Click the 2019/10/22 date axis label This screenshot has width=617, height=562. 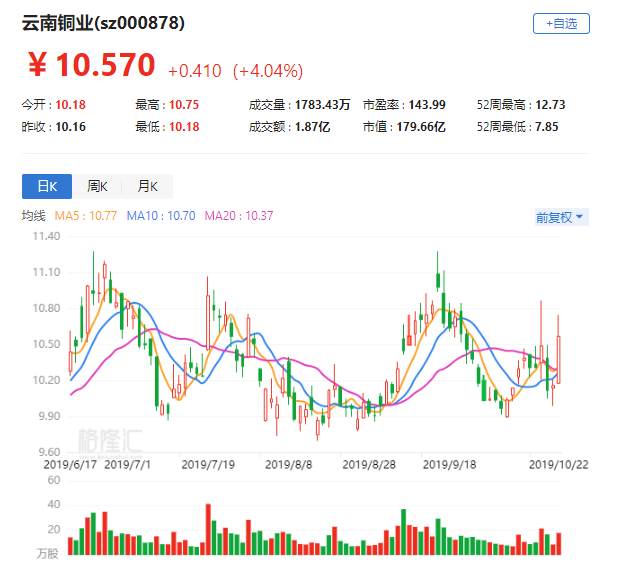click(559, 465)
